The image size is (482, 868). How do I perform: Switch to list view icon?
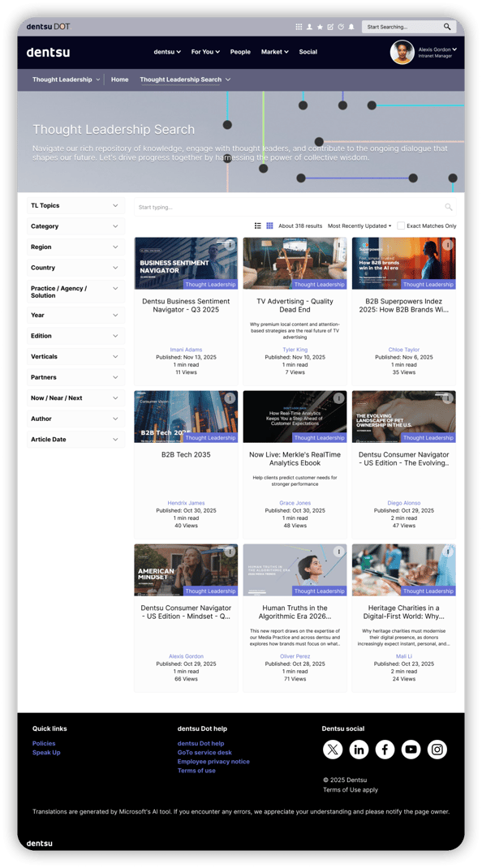[257, 226]
